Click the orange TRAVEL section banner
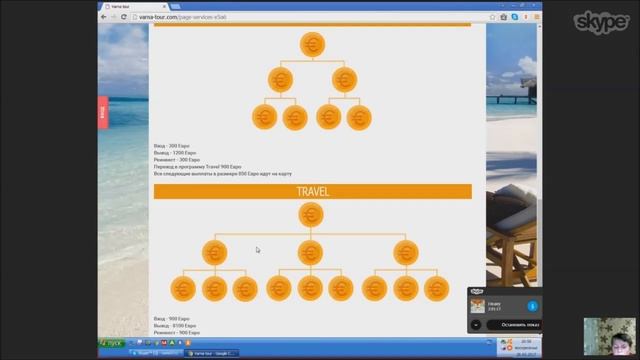The height and width of the screenshot is (360, 640). (313, 191)
